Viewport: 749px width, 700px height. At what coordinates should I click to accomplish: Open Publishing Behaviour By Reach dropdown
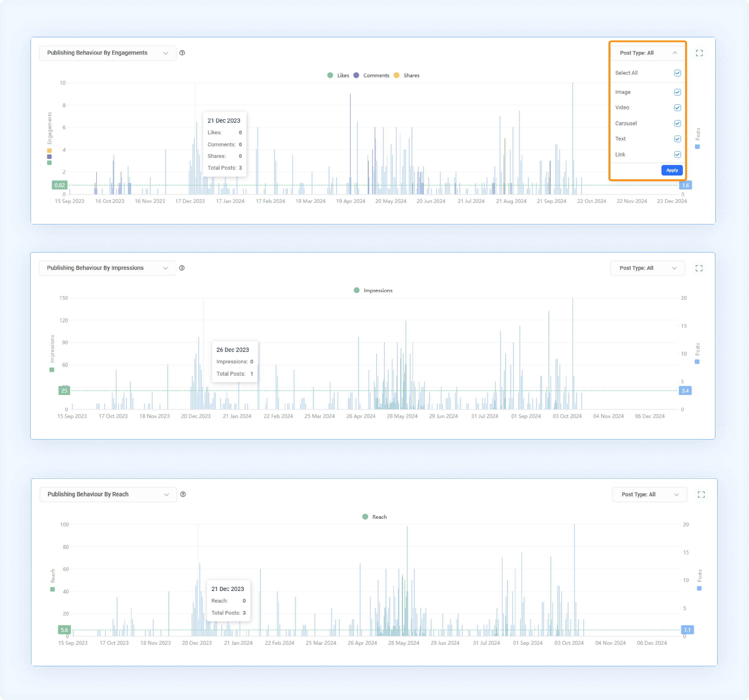[108, 494]
